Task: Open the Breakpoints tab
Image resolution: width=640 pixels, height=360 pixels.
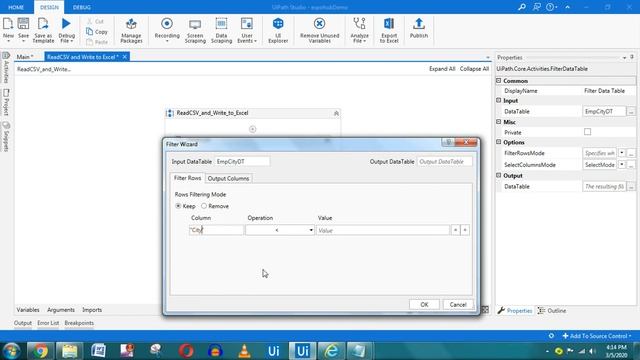Action: pos(79,323)
